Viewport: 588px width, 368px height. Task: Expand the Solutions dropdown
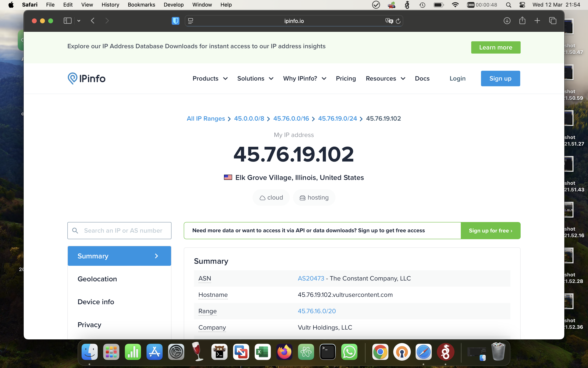pyautogui.click(x=255, y=78)
